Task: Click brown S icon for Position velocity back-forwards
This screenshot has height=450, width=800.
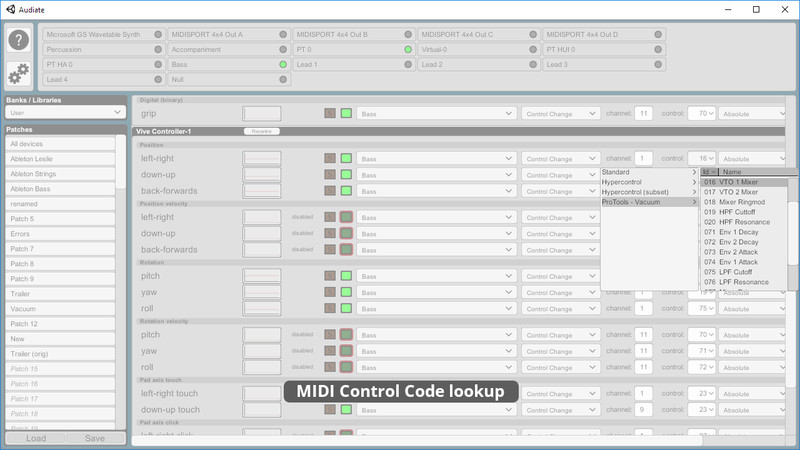Action: [330, 249]
